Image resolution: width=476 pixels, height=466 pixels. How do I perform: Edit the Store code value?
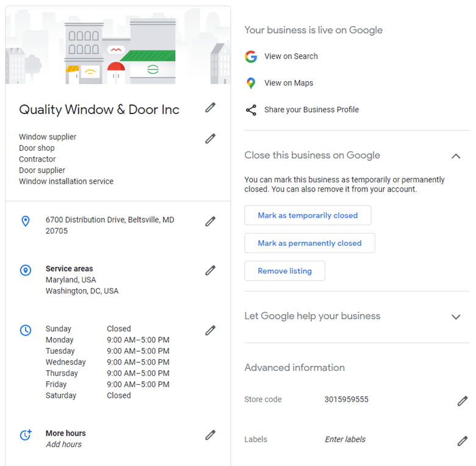[x=463, y=401]
